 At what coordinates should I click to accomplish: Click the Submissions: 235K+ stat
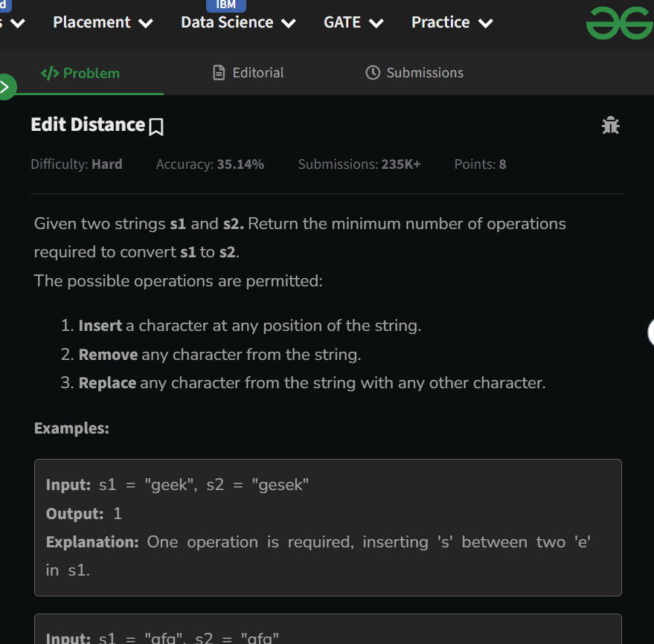coord(359,164)
